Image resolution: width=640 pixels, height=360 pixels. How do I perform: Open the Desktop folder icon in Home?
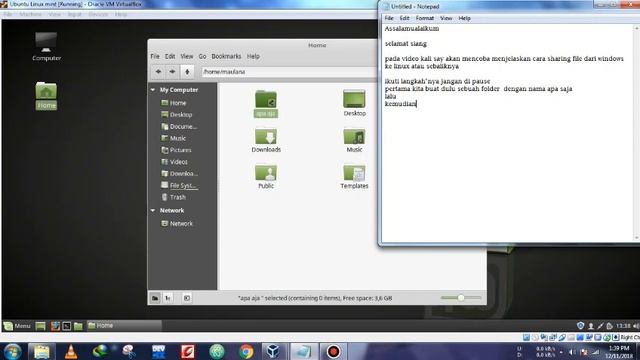click(x=354, y=103)
